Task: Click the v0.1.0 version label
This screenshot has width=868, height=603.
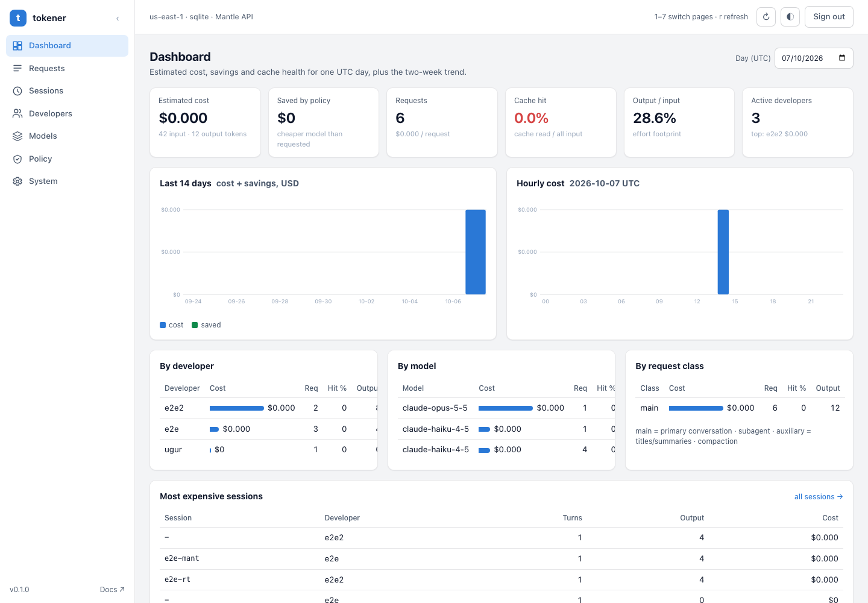Action: 19,590
